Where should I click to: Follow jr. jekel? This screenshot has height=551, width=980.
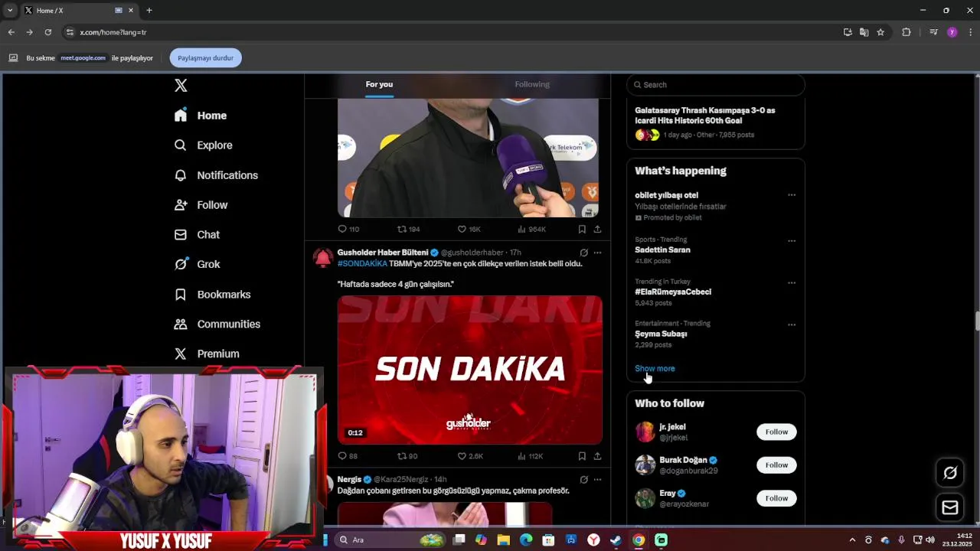click(776, 432)
